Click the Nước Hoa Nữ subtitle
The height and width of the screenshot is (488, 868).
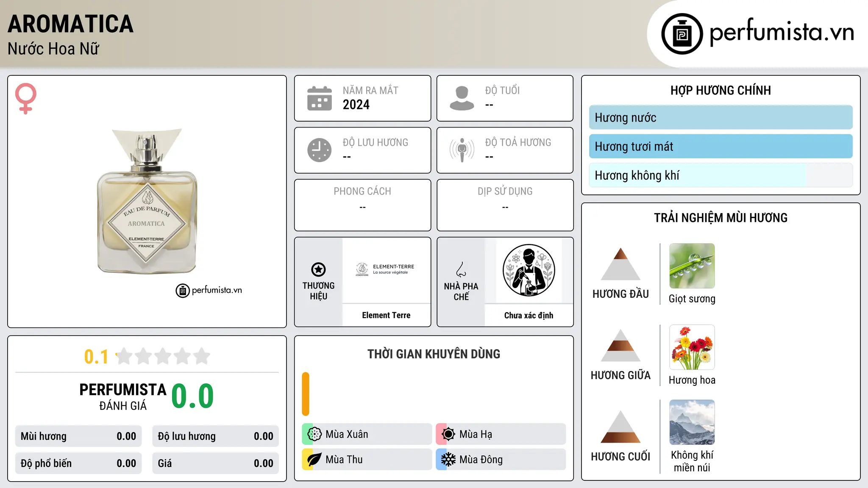coord(53,49)
